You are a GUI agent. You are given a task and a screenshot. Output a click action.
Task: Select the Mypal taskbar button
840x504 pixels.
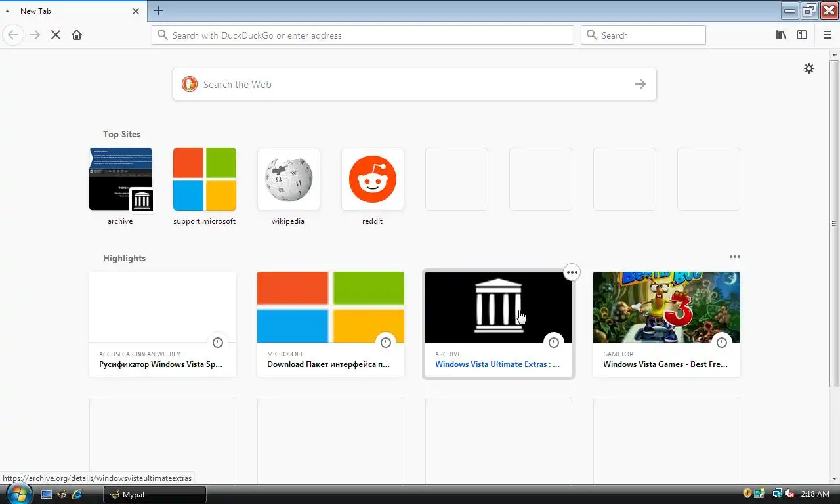click(x=155, y=495)
